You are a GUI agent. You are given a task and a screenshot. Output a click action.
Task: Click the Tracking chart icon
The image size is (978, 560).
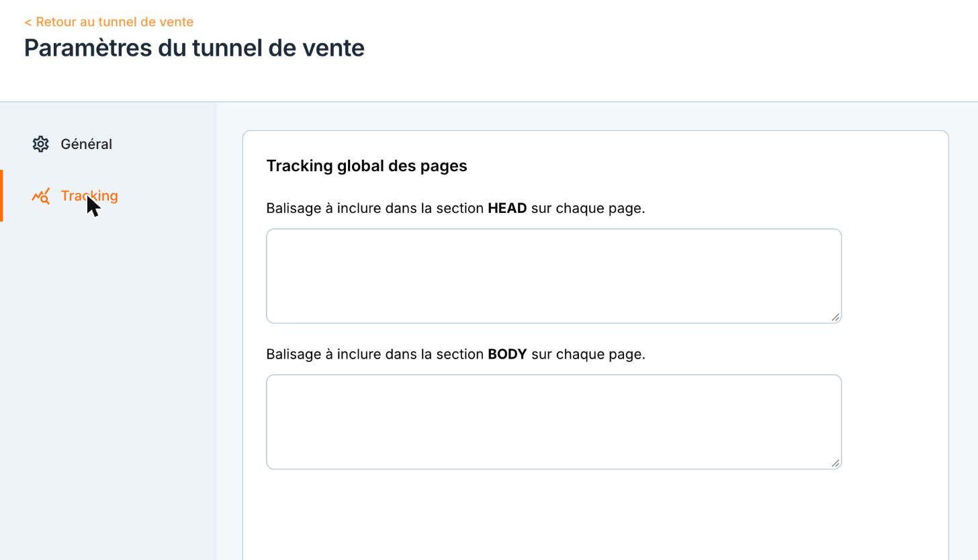[40, 196]
